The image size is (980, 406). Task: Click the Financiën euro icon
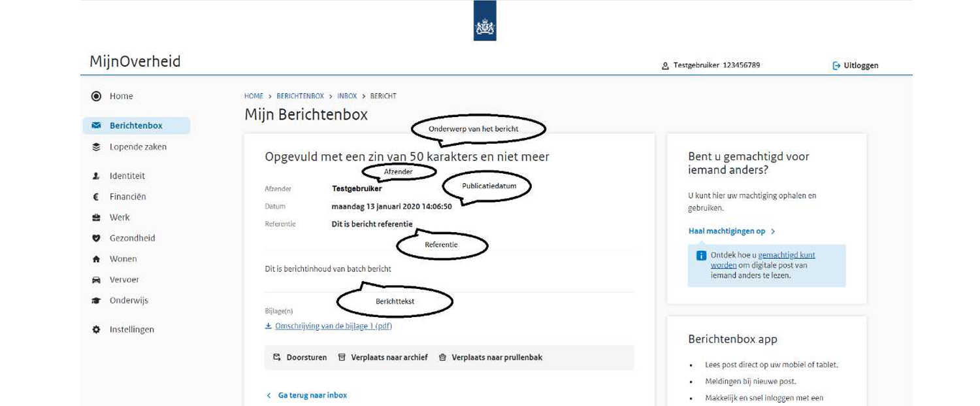point(96,197)
